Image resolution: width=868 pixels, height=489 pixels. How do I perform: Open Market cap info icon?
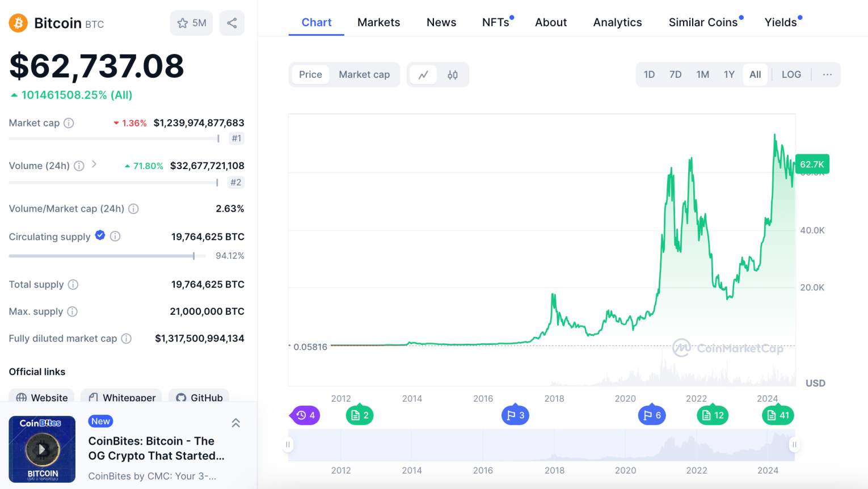click(69, 123)
